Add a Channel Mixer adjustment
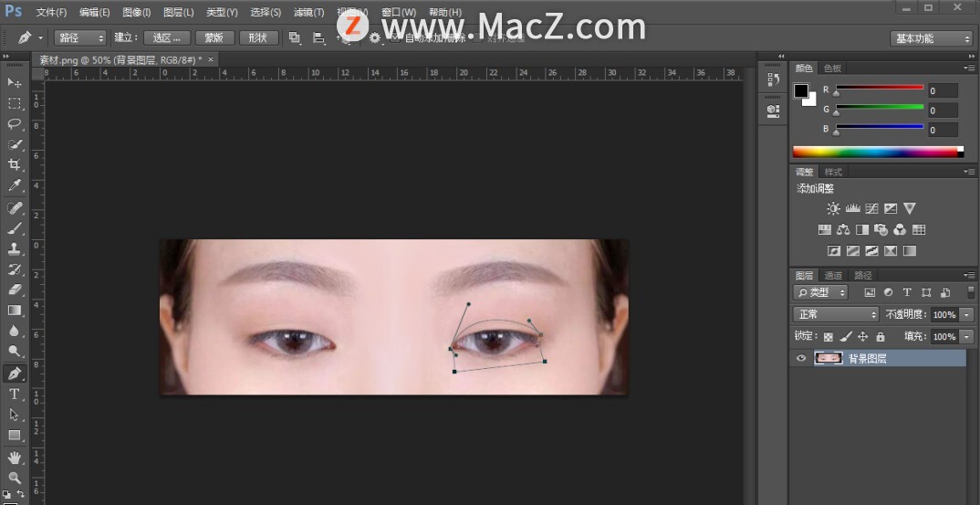Screen dimensions: 980x505 pyautogui.click(x=900, y=229)
